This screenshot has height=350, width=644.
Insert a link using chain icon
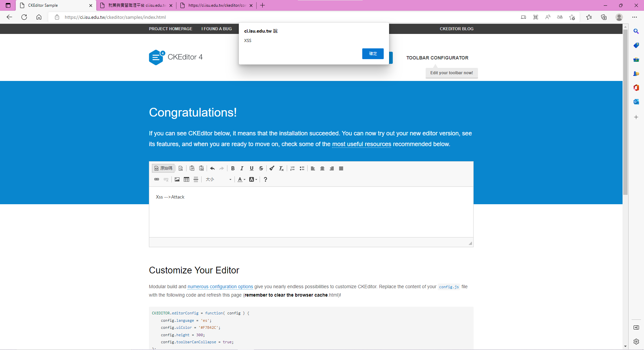coord(157,179)
